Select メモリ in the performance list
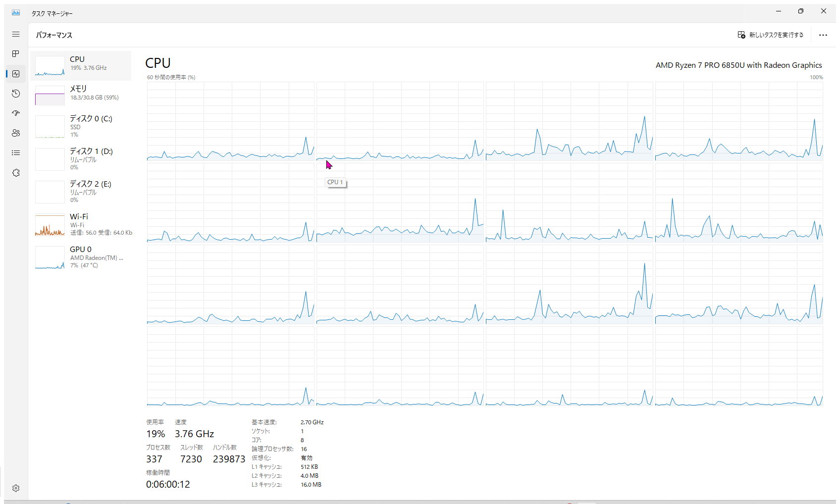The height and width of the screenshot is (504, 840). 81,95
